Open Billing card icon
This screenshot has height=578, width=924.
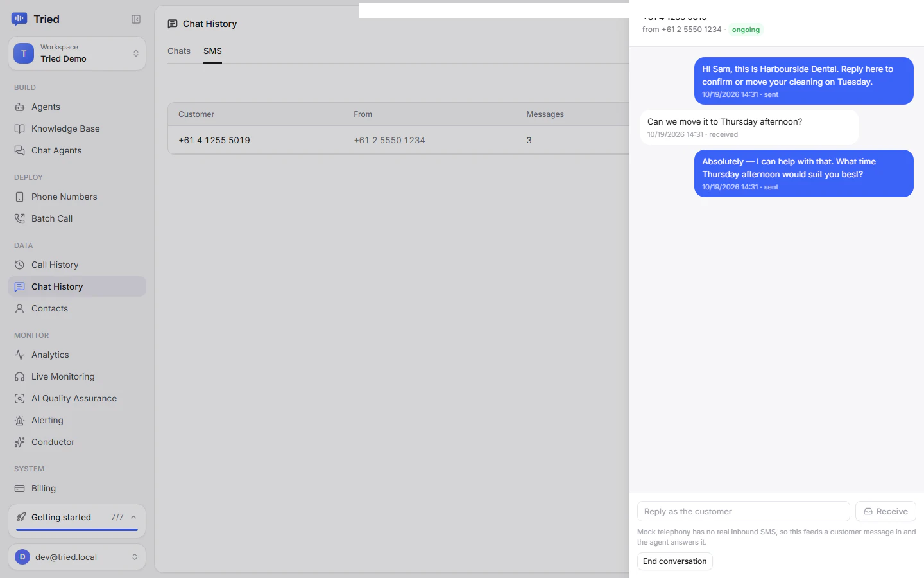[20, 488]
